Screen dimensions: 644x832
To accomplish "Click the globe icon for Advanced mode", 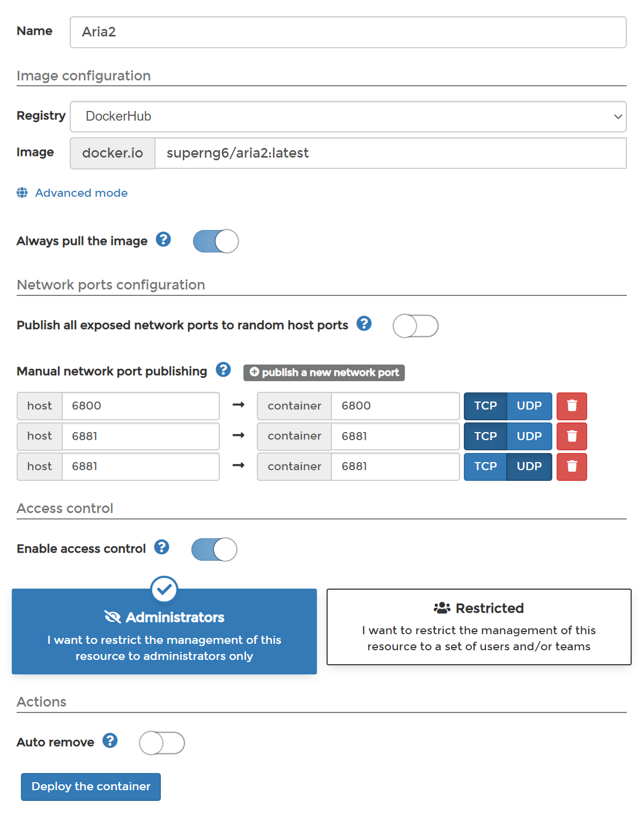I will pyautogui.click(x=22, y=192).
